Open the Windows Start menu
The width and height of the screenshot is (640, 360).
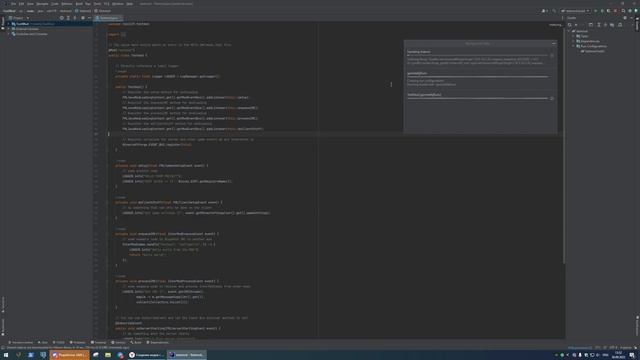[6, 355]
